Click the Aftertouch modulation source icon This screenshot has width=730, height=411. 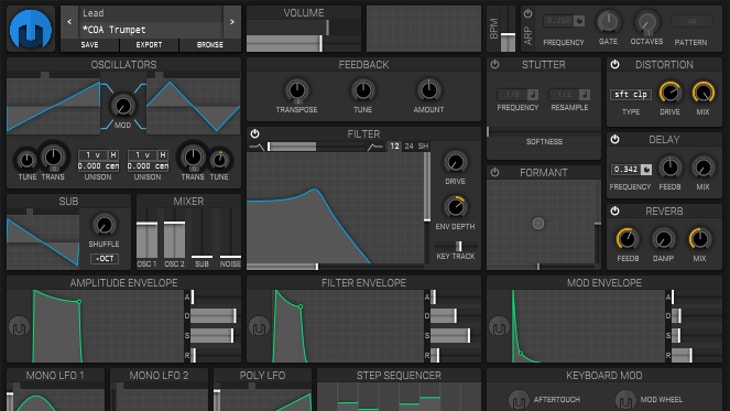(x=519, y=400)
